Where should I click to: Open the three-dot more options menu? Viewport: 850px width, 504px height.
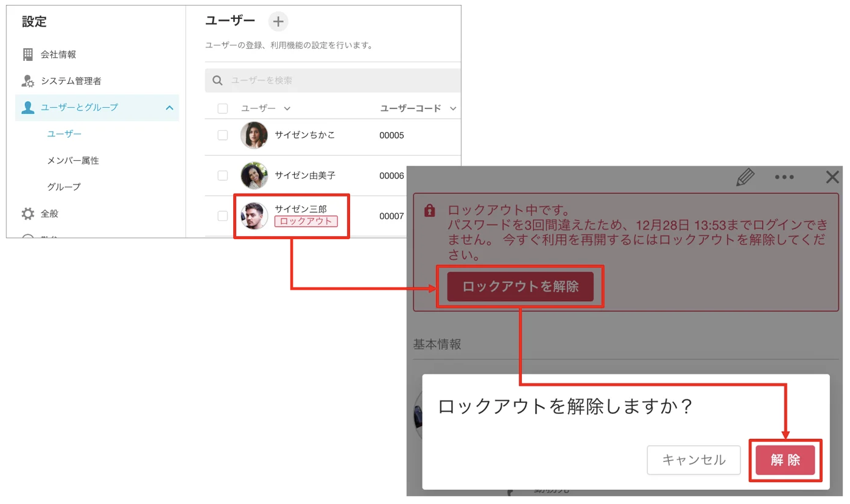point(784,177)
